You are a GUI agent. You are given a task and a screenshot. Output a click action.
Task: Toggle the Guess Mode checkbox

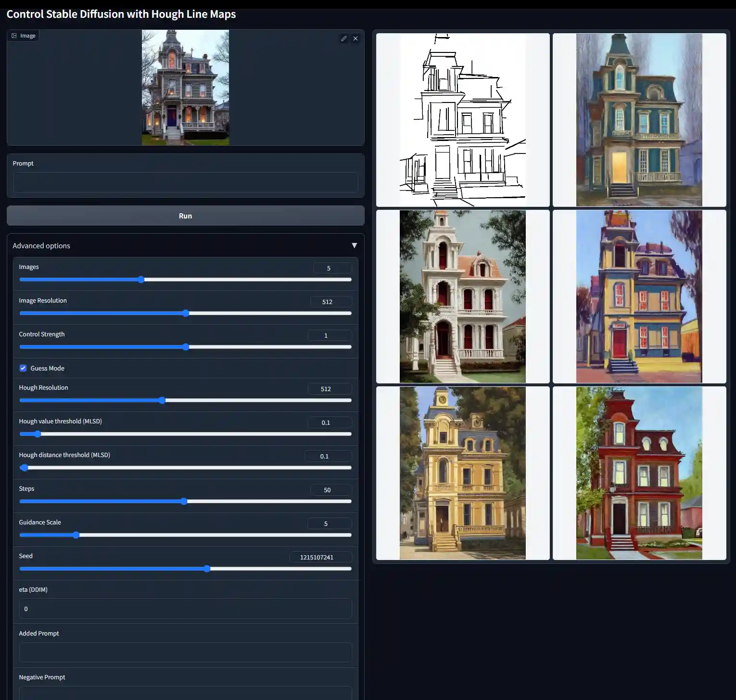coord(23,368)
